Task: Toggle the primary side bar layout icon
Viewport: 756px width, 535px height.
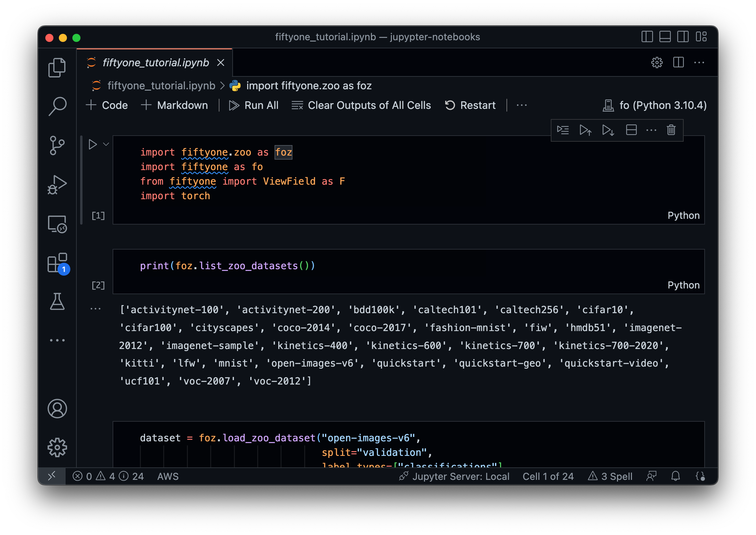Action: [647, 37]
